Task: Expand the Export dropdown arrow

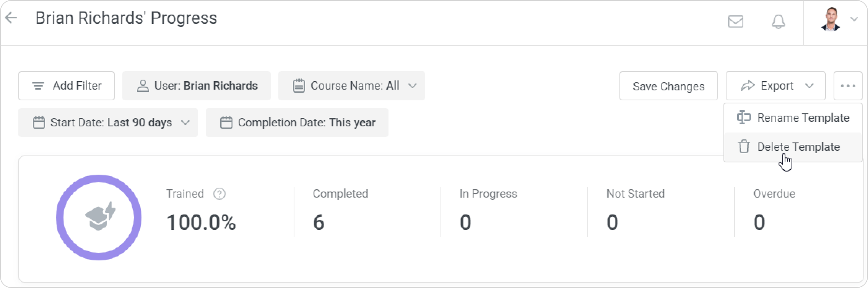Action: pos(809,86)
